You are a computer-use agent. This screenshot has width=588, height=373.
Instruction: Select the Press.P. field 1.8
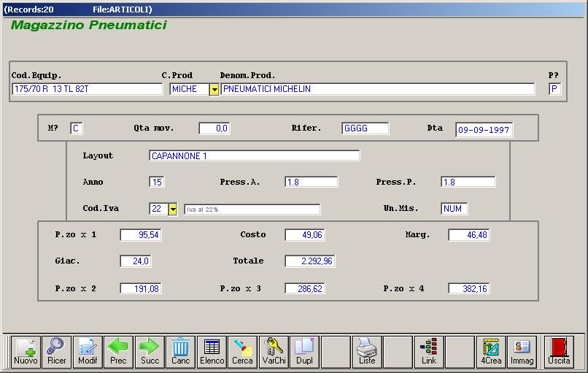pos(468,182)
